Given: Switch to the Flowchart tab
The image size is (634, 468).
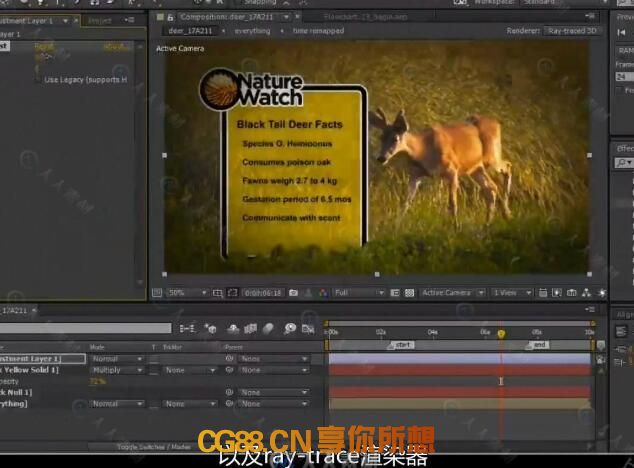Looking at the screenshot, I should coord(365,17).
